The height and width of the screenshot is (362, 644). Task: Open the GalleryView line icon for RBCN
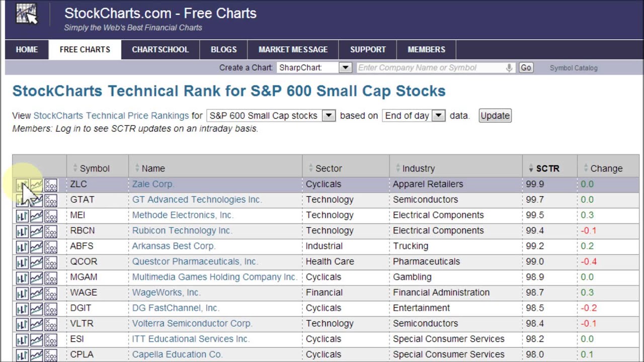pyautogui.click(x=36, y=232)
